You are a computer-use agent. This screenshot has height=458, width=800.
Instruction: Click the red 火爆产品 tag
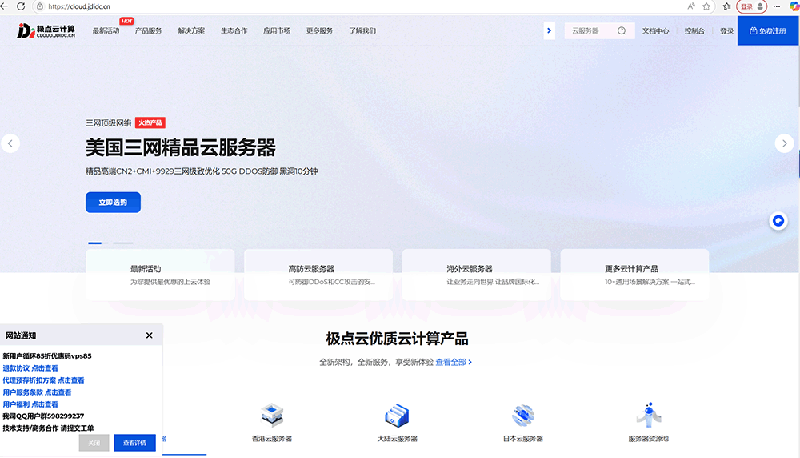[x=150, y=122]
